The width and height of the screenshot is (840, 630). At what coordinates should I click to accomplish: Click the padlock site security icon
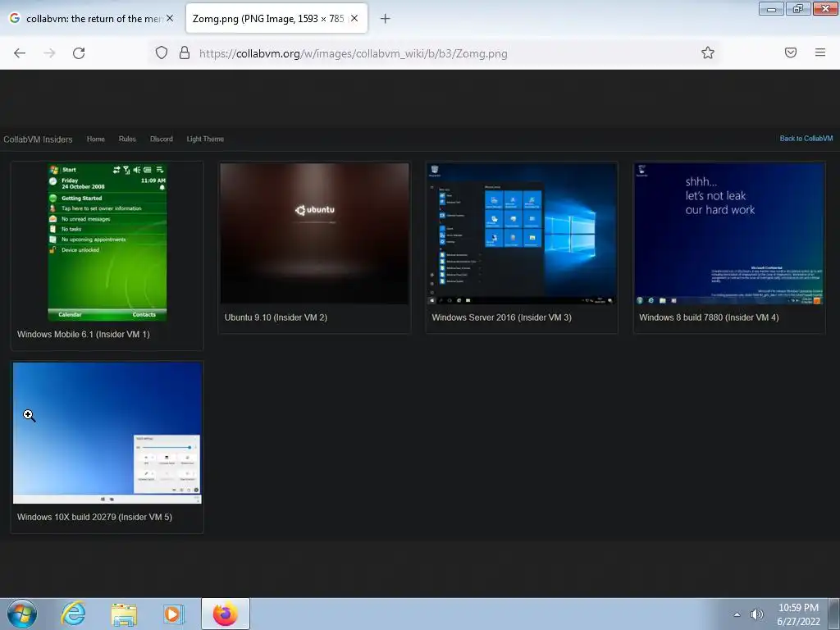185,52
